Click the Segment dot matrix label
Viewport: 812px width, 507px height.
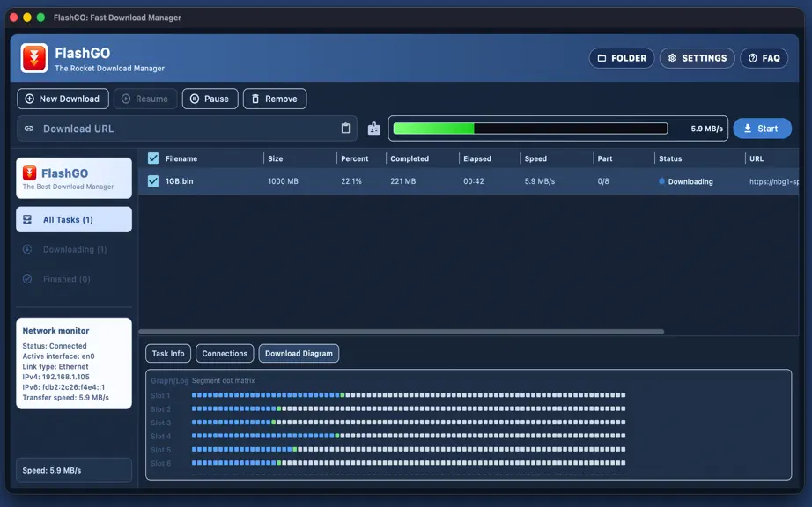point(223,380)
